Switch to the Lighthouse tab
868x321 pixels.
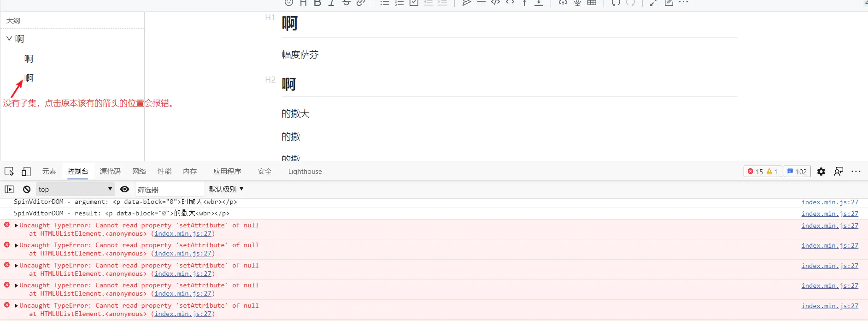click(305, 172)
